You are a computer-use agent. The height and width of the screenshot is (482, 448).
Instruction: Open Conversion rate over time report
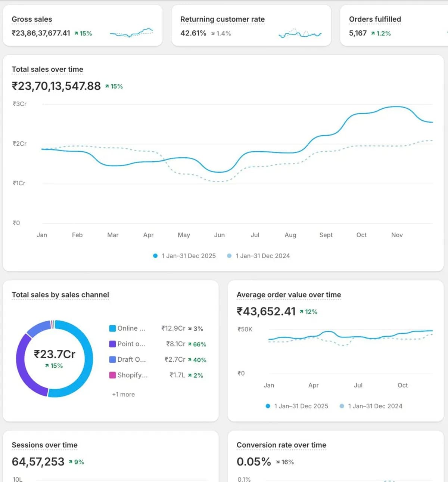tap(281, 445)
